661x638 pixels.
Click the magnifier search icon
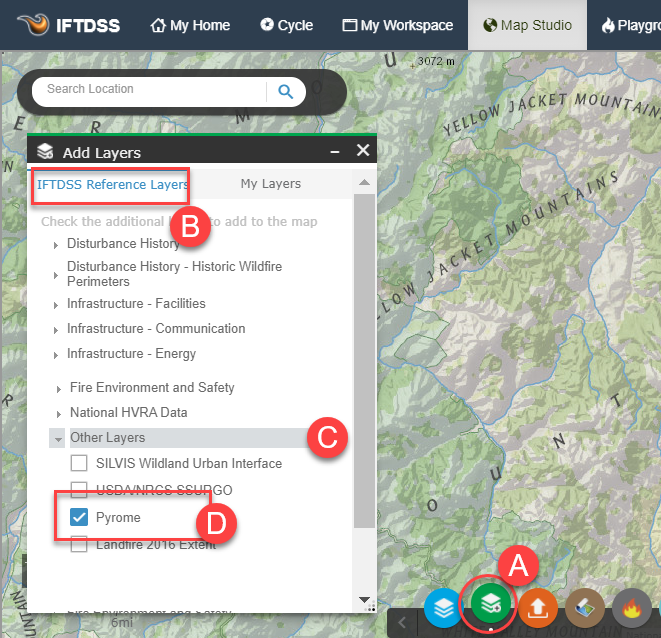click(285, 91)
